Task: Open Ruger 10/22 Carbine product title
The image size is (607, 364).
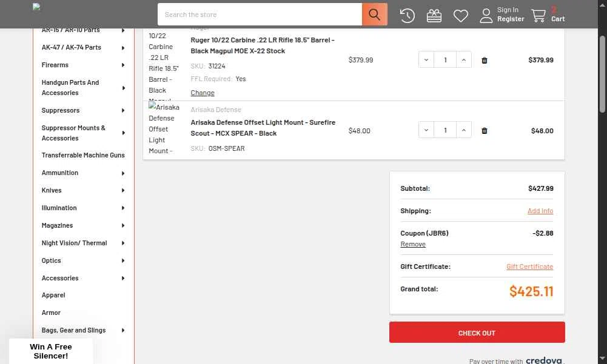Action: coord(263,45)
